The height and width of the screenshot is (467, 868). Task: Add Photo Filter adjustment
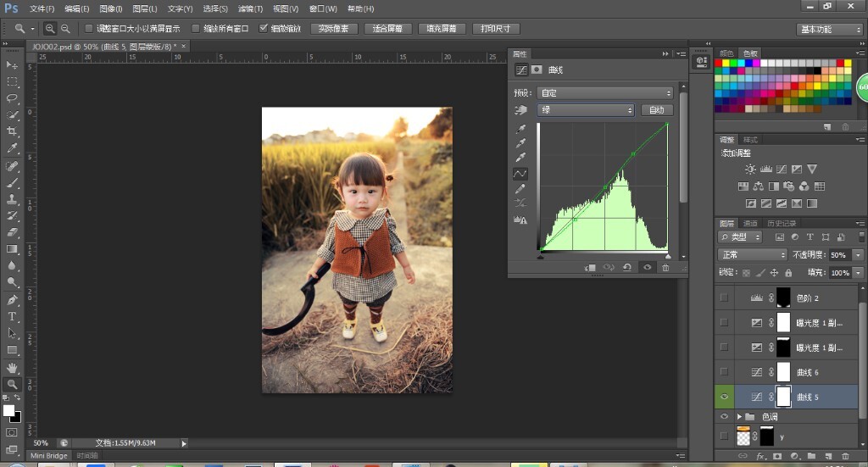(789, 186)
